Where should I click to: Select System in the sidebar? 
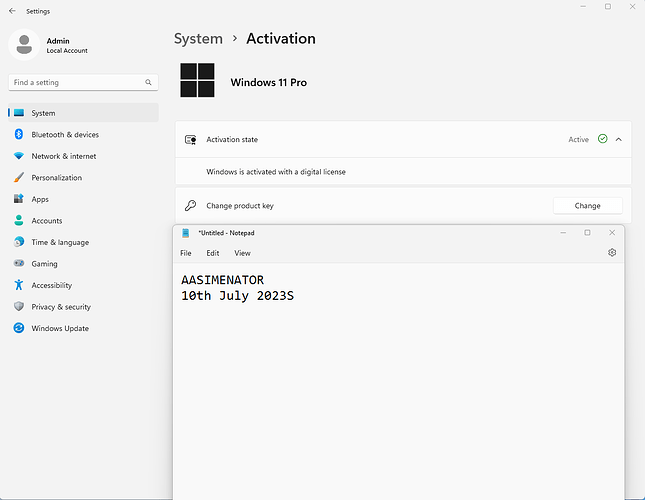(x=84, y=113)
